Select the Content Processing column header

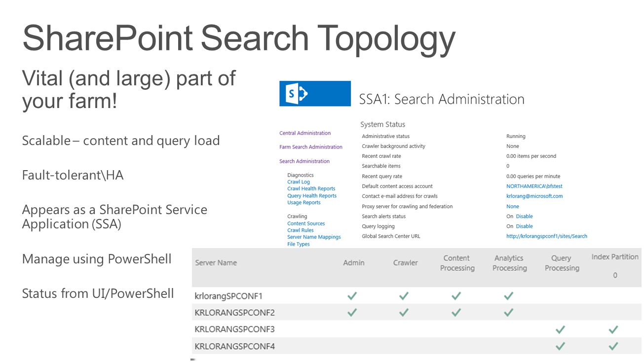457,263
